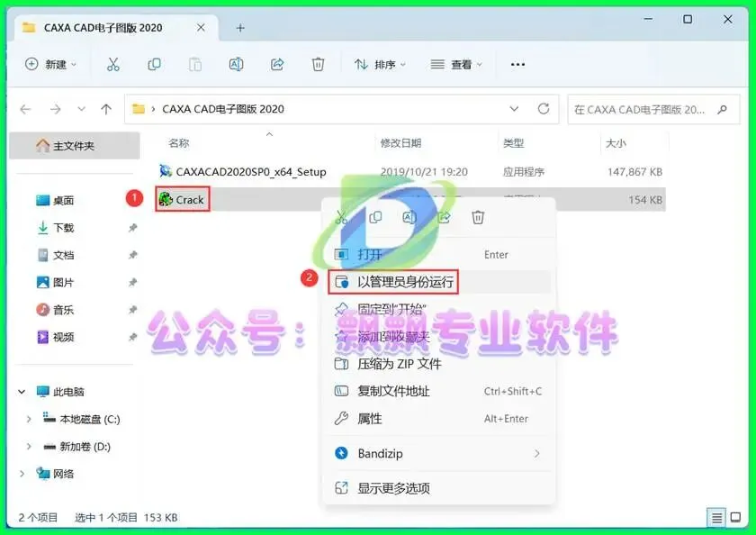Viewport: 756px width, 535px height.
Task: Open the 新建 (New) dropdown
Action: (x=50, y=64)
